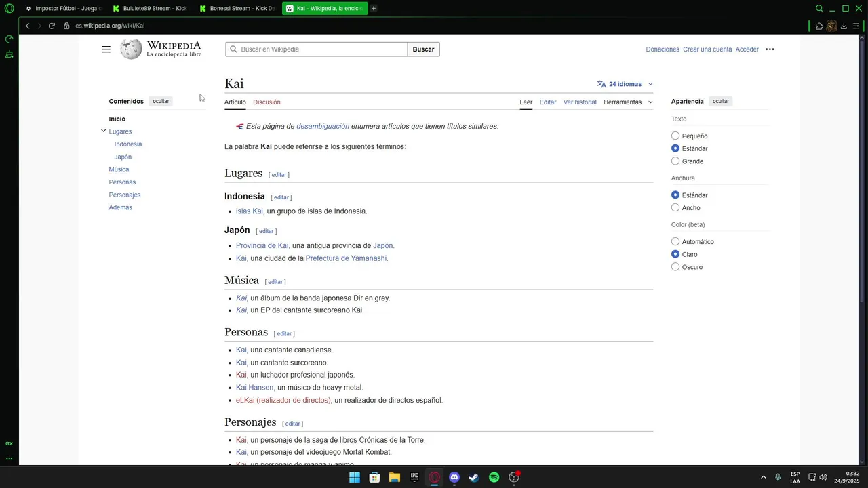
Task: Open the GX Corner sidebar icon
Action: click(9, 54)
